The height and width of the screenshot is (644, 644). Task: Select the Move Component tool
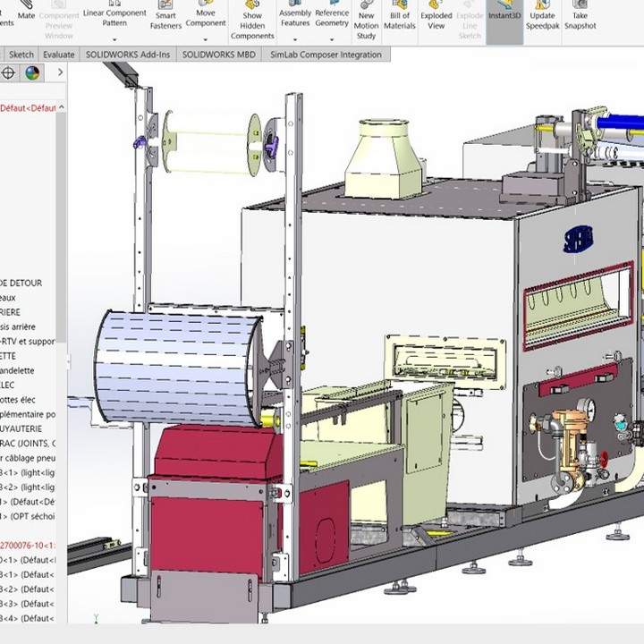(x=206, y=14)
